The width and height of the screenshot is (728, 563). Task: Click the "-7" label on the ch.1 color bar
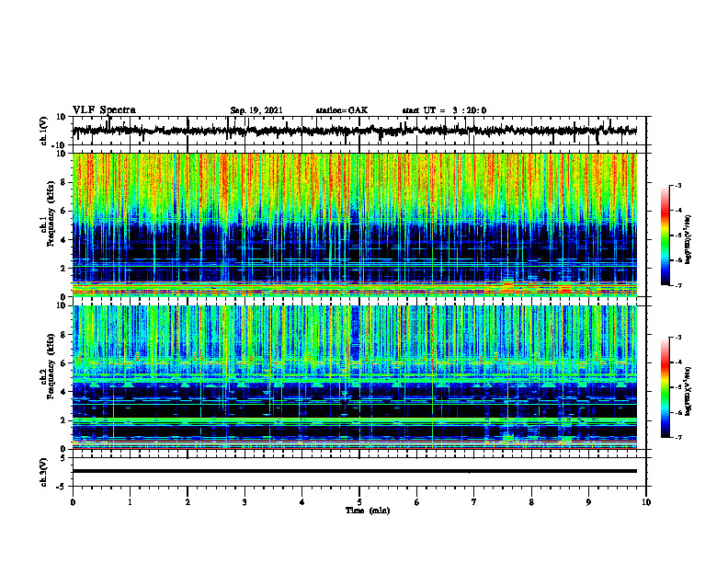[678, 285]
